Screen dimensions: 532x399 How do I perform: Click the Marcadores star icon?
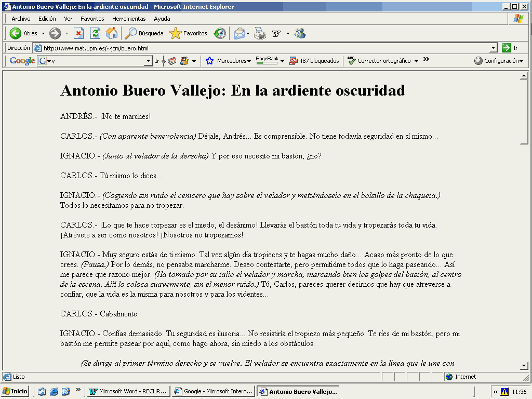coord(210,61)
